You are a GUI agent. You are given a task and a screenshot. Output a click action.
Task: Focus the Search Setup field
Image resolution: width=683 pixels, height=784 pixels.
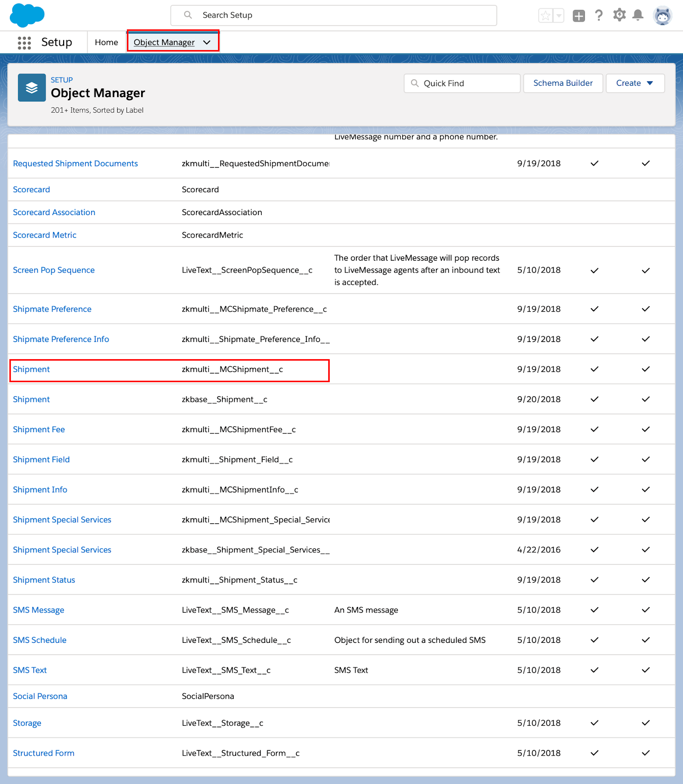click(x=334, y=15)
